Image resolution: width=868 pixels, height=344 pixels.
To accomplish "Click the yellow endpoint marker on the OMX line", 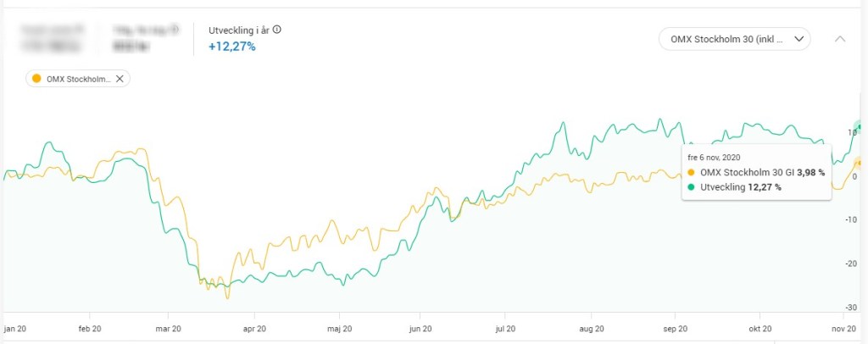I will pos(860,162).
